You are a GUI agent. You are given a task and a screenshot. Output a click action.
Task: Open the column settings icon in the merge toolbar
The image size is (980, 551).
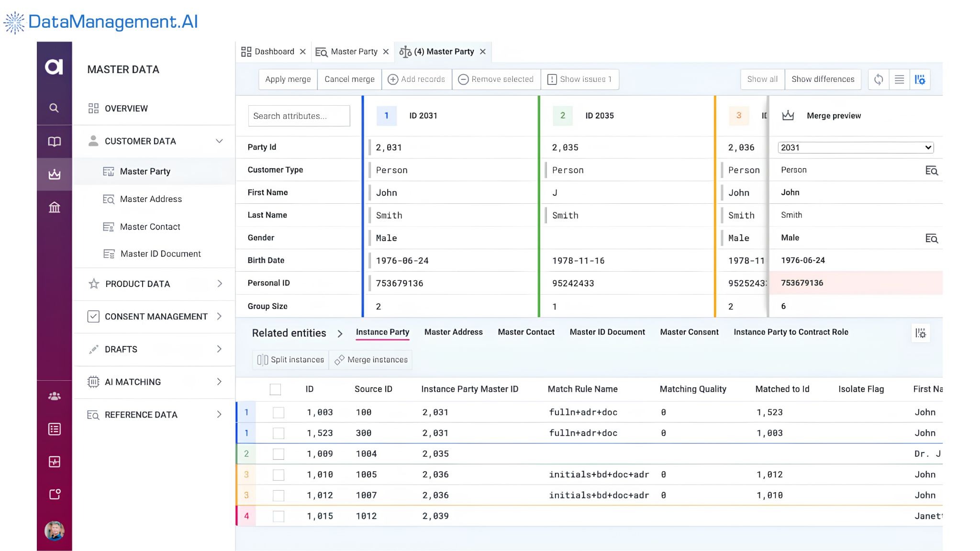pos(920,79)
